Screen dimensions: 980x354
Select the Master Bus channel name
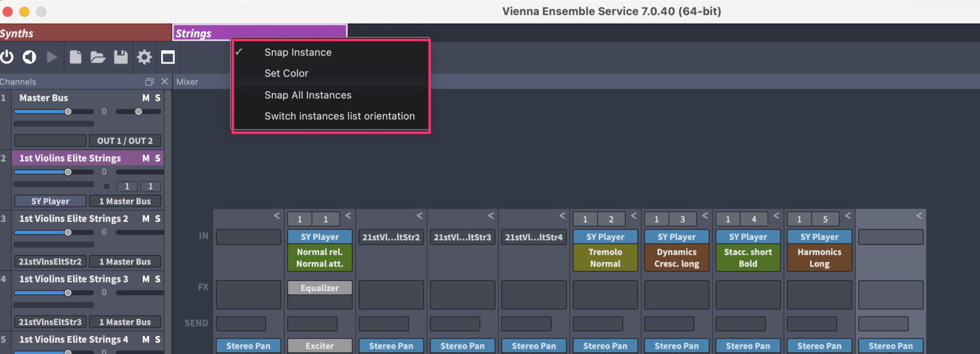coord(44,98)
